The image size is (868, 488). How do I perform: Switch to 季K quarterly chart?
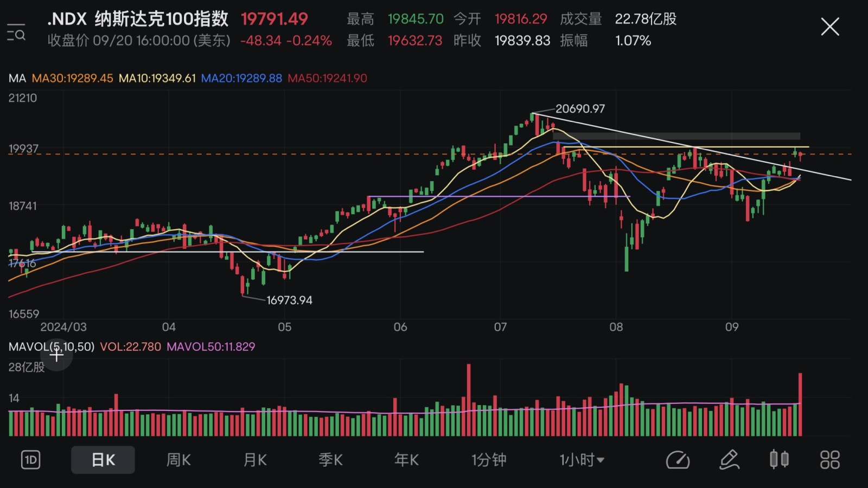[x=330, y=460]
